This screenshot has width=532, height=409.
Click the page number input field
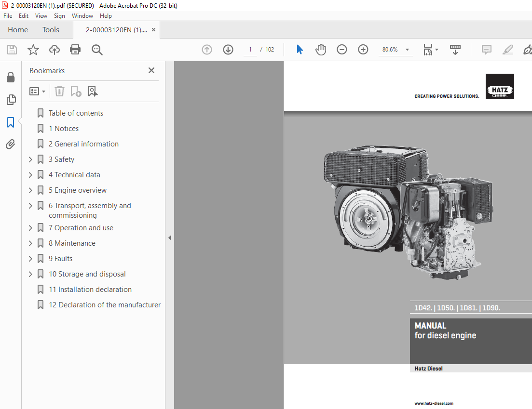[250, 50]
